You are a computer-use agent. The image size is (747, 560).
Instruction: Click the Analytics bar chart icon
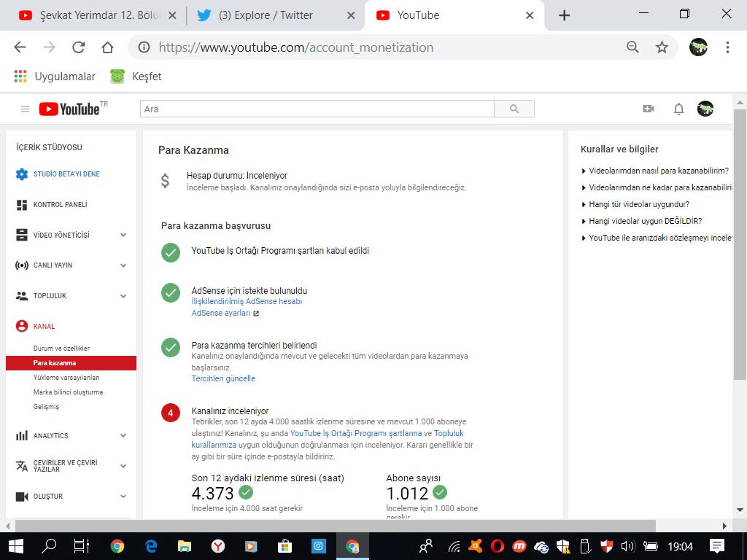pyautogui.click(x=22, y=435)
